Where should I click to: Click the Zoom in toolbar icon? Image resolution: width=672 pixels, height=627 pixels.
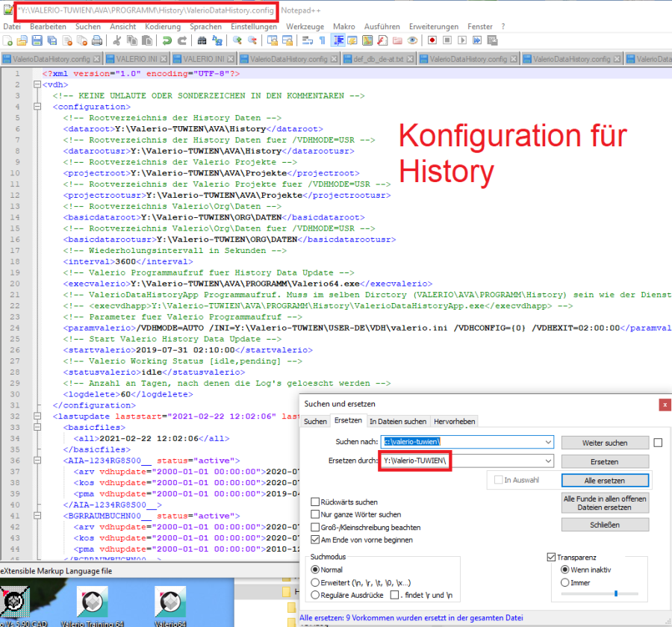[x=238, y=40]
